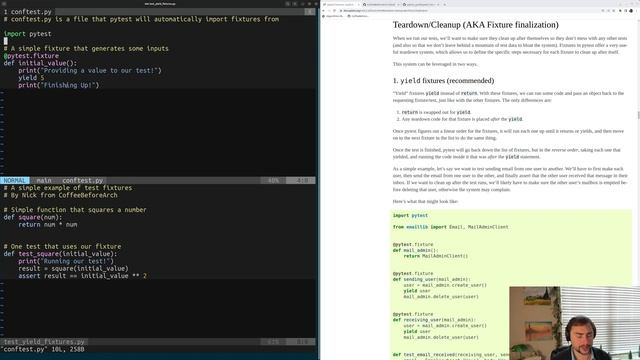
Task: Click the 'import pytest' line in conftest.py
Action: (28, 34)
